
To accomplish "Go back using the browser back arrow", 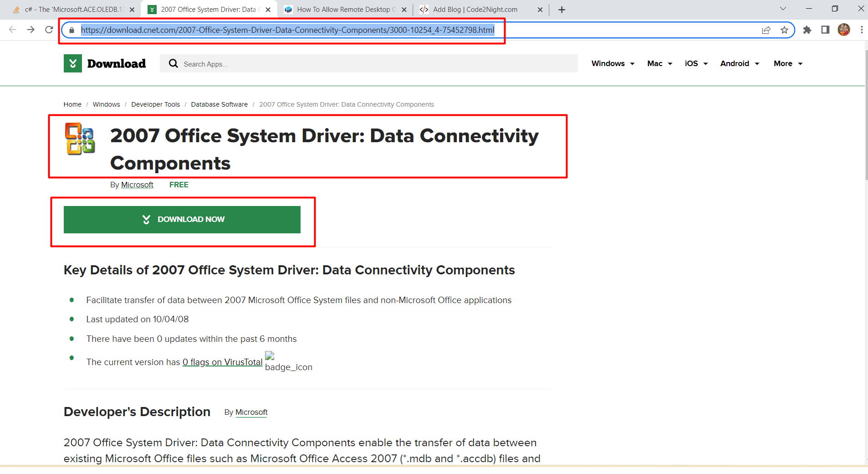I will tap(12, 30).
